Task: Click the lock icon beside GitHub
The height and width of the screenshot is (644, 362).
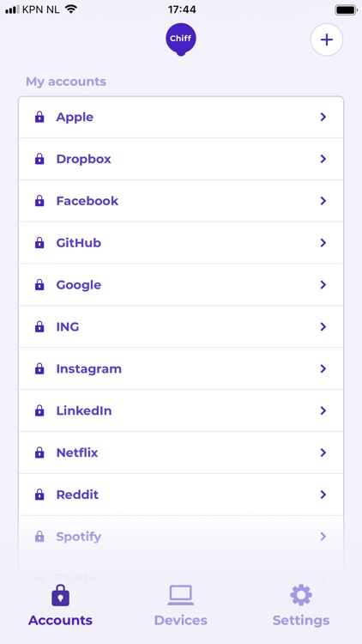Action: 39,243
